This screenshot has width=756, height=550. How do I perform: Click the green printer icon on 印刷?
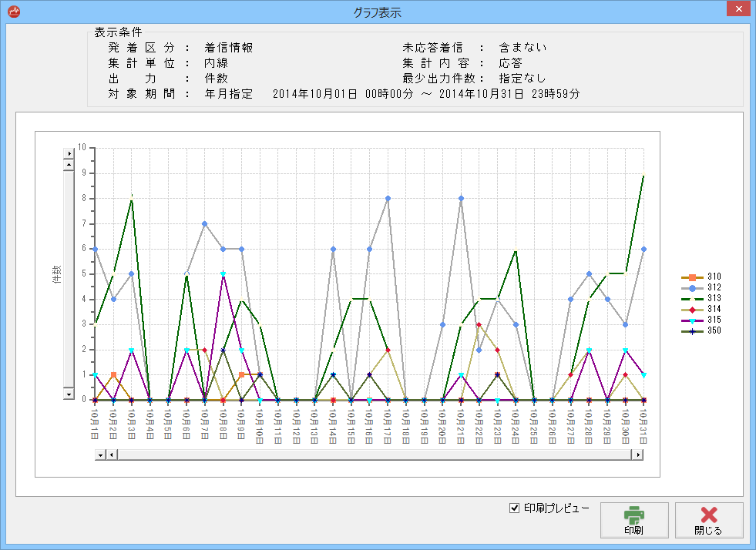pos(633,515)
